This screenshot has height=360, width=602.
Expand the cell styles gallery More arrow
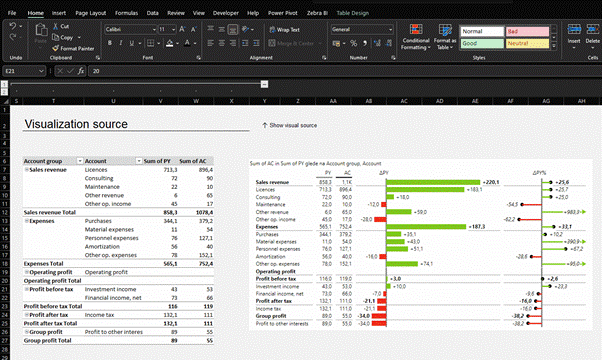(x=554, y=46)
